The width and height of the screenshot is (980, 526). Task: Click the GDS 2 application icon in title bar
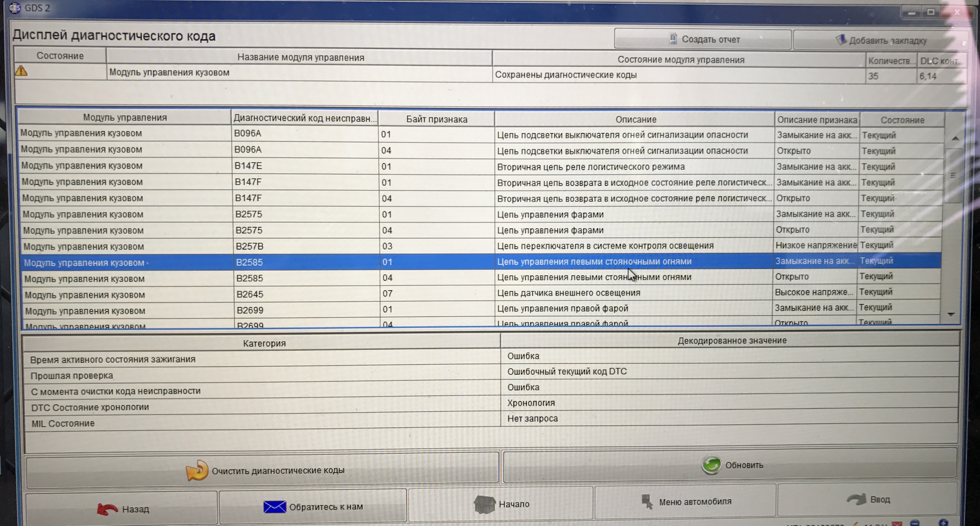pos(14,8)
